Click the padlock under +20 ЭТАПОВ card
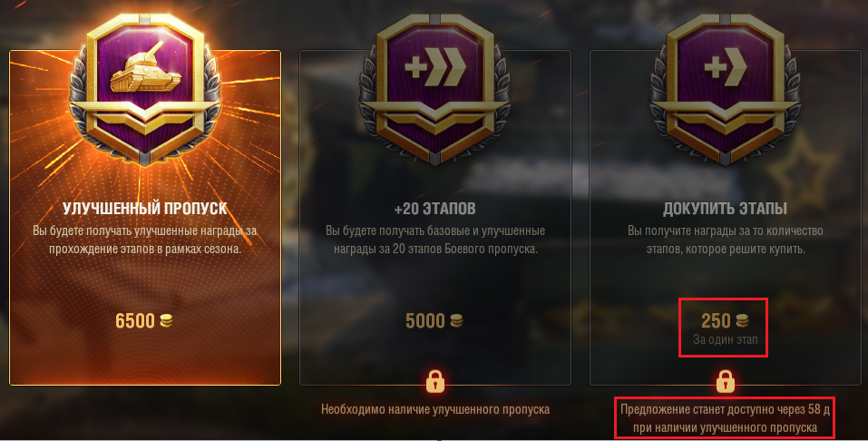This screenshot has width=868, height=441. [x=435, y=381]
